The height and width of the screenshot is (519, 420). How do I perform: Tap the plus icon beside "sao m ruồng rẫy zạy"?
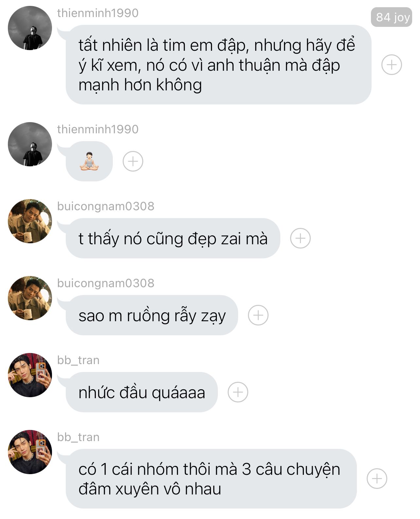point(258,315)
